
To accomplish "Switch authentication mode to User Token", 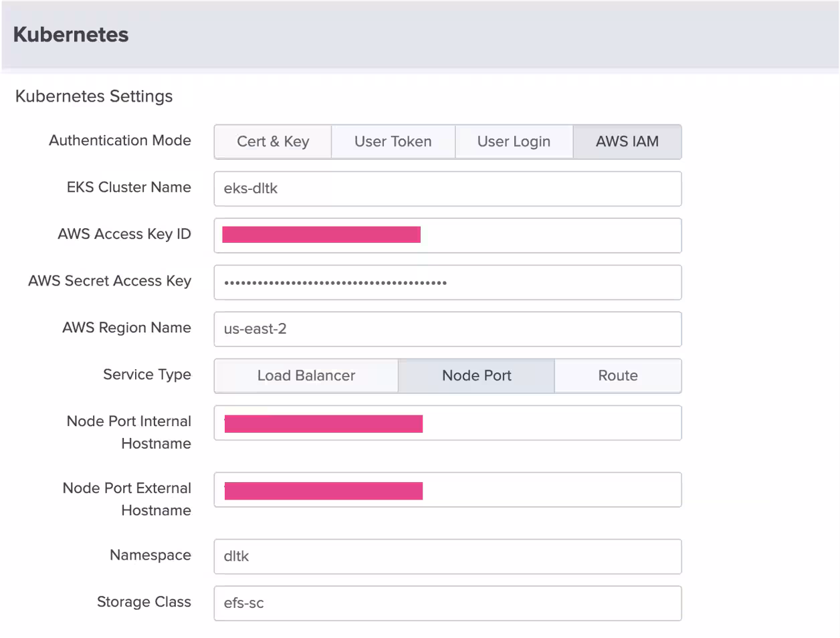I will pos(393,142).
